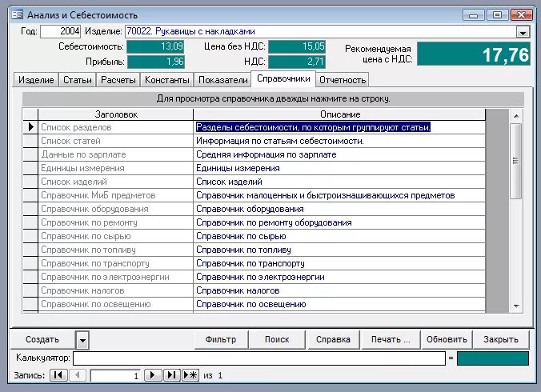Open the Статьи tab
The height and width of the screenshot is (392, 541).
click(78, 80)
